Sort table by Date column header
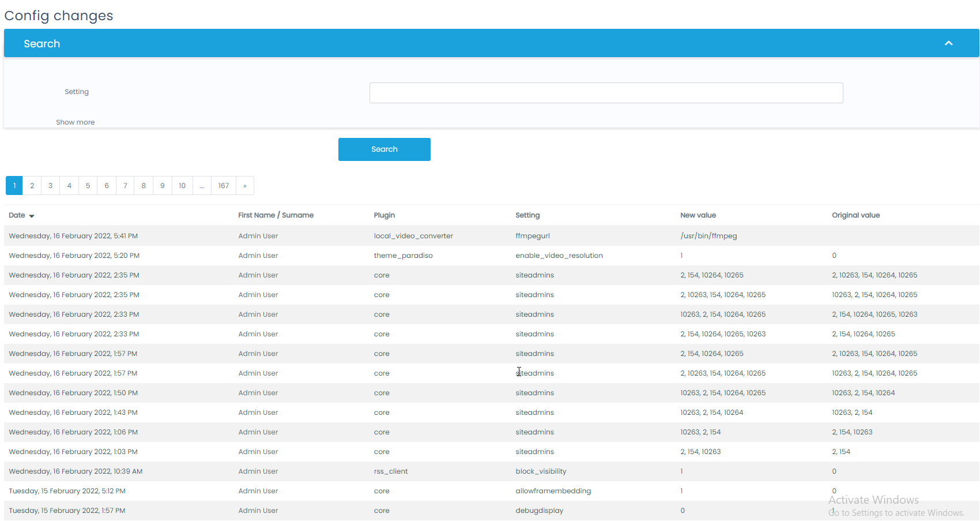980x521 pixels. (17, 215)
